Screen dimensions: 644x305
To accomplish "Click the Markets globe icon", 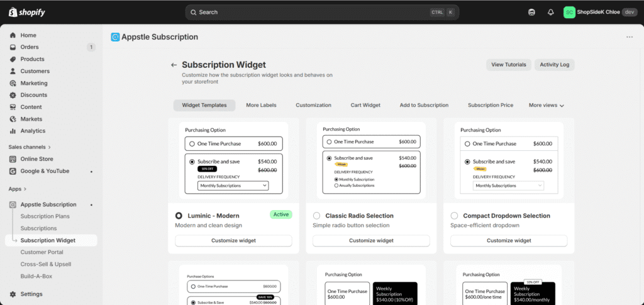I will (13, 119).
